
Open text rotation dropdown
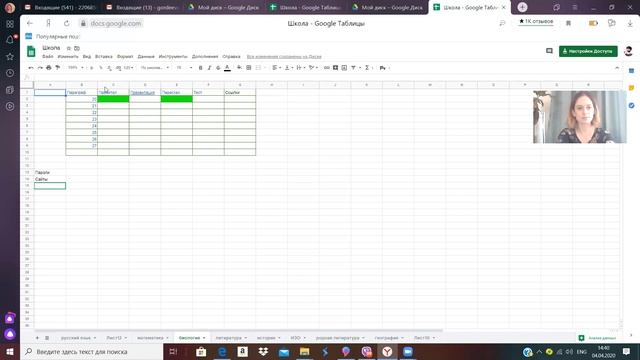[313, 68]
